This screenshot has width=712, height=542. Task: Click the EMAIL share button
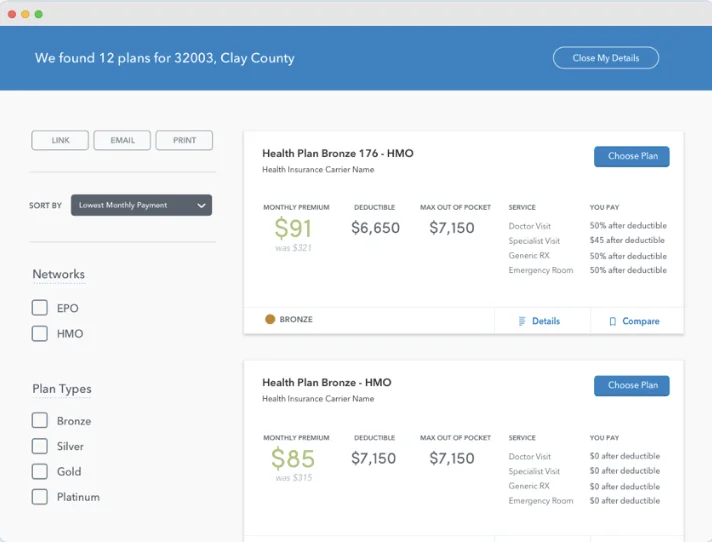coord(122,141)
